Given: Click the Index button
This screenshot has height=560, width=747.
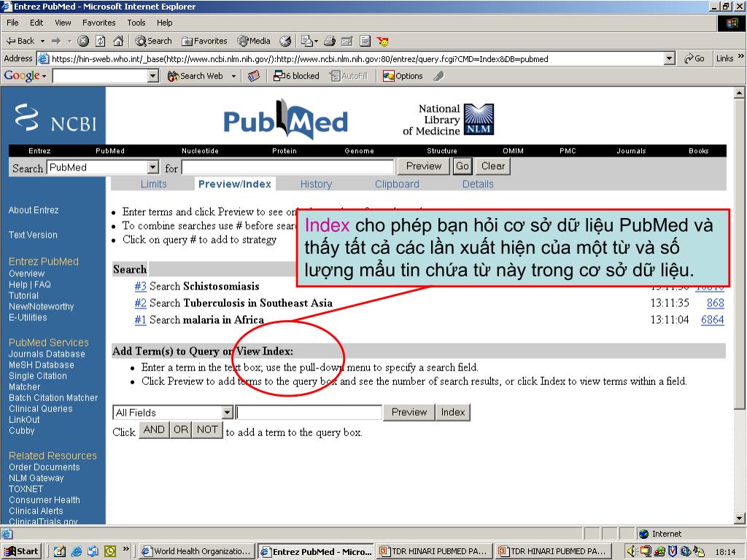Looking at the screenshot, I should coord(452,413).
